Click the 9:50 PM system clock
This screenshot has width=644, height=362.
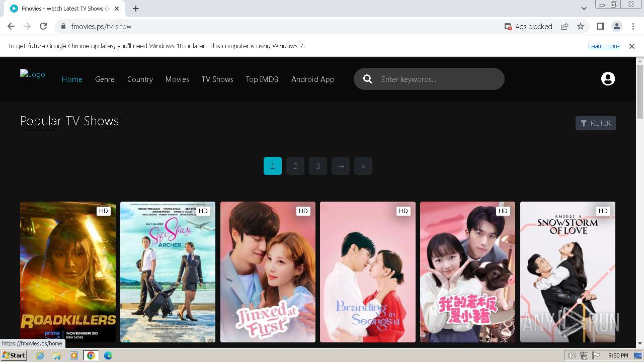618,355
